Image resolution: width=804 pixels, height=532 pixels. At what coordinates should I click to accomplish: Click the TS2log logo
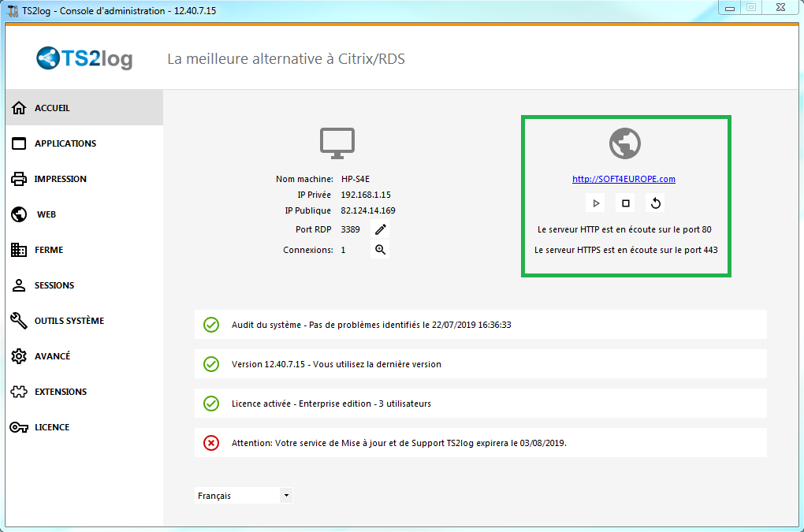(x=84, y=58)
